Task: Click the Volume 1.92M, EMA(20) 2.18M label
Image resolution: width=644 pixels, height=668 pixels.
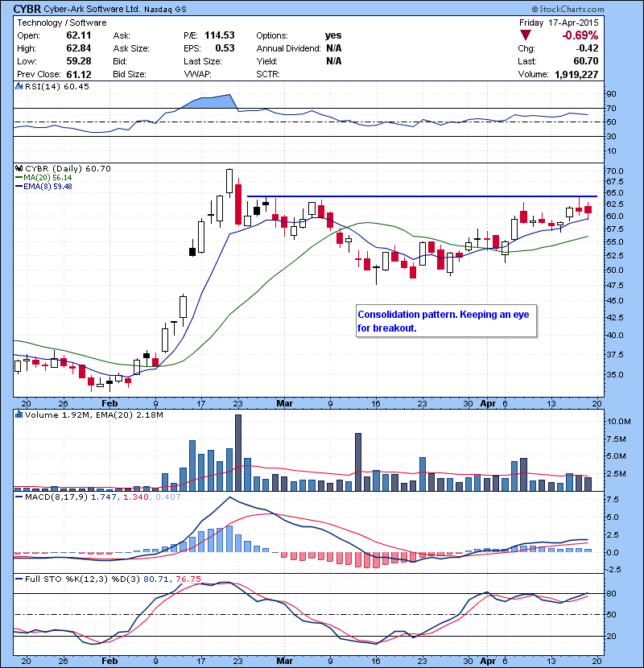Action: click(x=93, y=415)
